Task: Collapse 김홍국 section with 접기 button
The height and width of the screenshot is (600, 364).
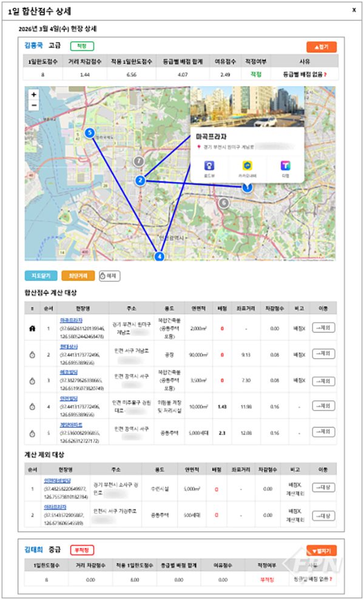Action: click(x=322, y=46)
